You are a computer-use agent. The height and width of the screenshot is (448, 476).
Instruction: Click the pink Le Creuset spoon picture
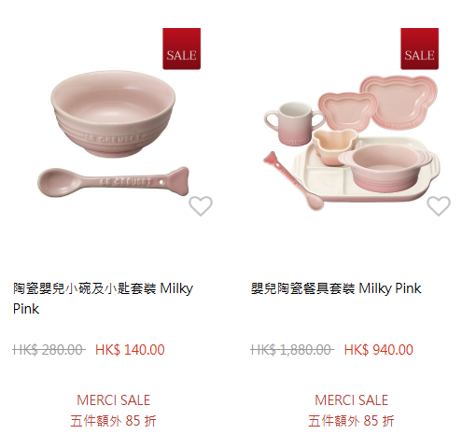tap(113, 182)
